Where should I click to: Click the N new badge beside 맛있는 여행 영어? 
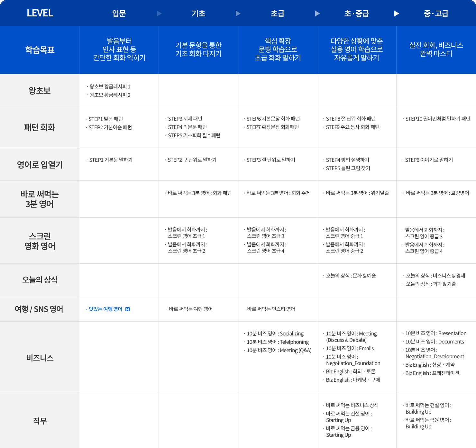[128, 309]
